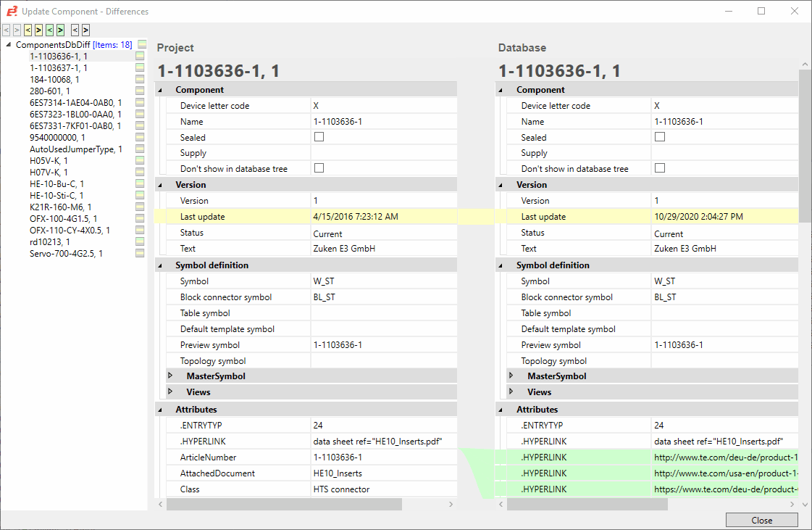
Task: Collapse the Database Attributes section
Action: (x=501, y=410)
